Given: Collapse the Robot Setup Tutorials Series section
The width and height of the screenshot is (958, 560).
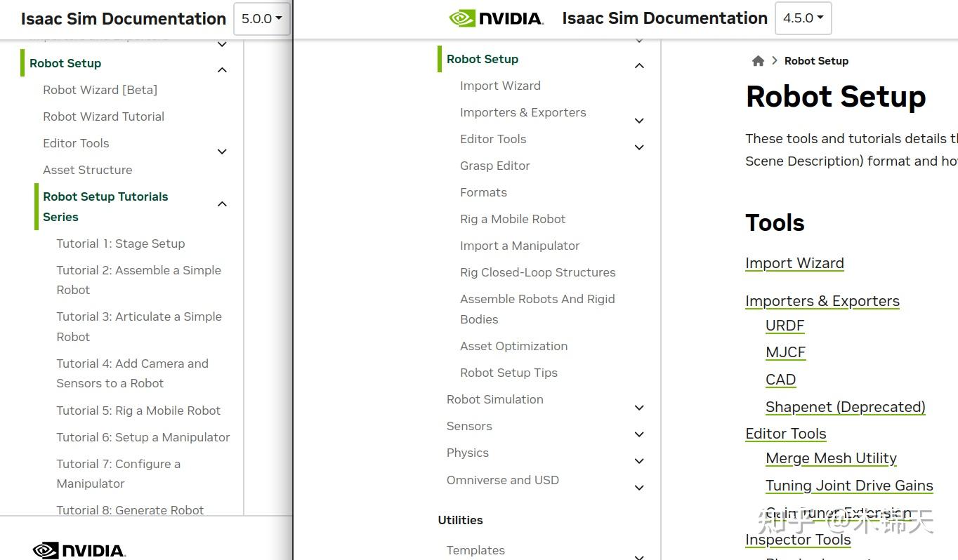Looking at the screenshot, I should point(222,204).
